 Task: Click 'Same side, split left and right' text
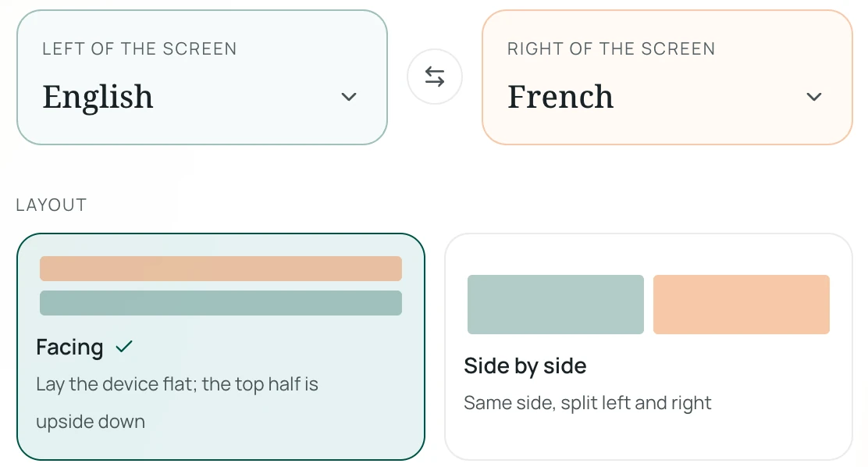click(587, 403)
